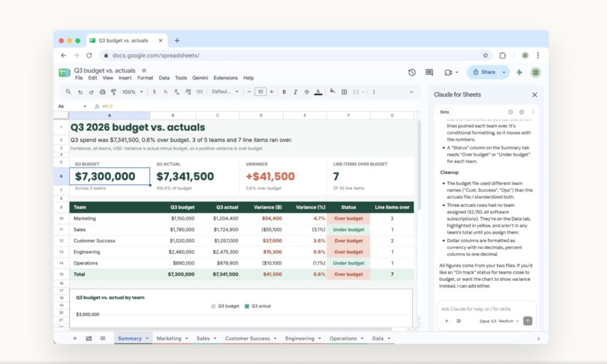This screenshot has height=364, width=607.
Task: Open the Default font dropdown
Action: coord(225,92)
